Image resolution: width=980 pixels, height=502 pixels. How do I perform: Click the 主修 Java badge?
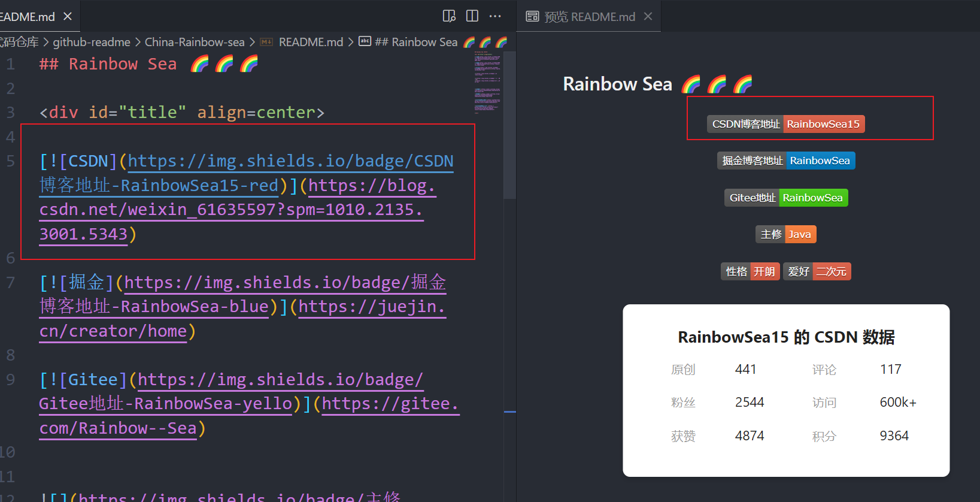[785, 234]
